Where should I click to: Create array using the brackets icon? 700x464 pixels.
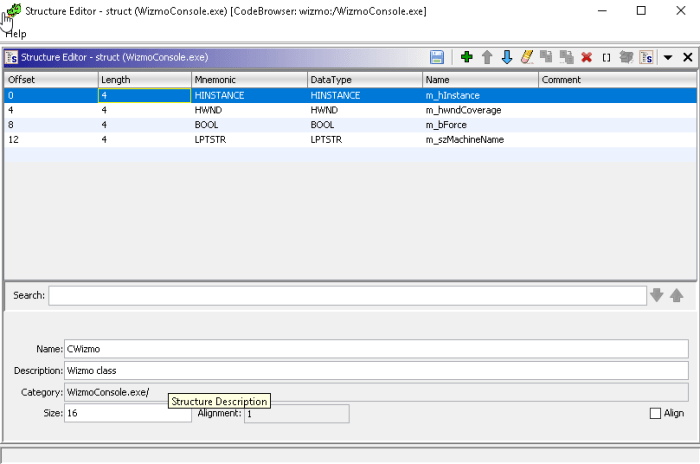coord(606,58)
